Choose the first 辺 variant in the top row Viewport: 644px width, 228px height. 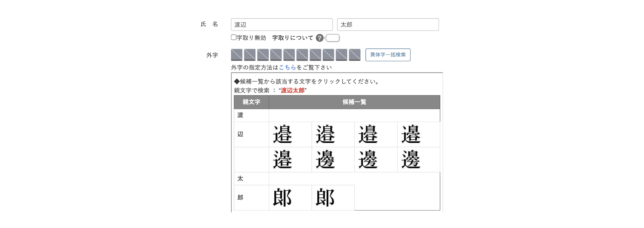282,134
